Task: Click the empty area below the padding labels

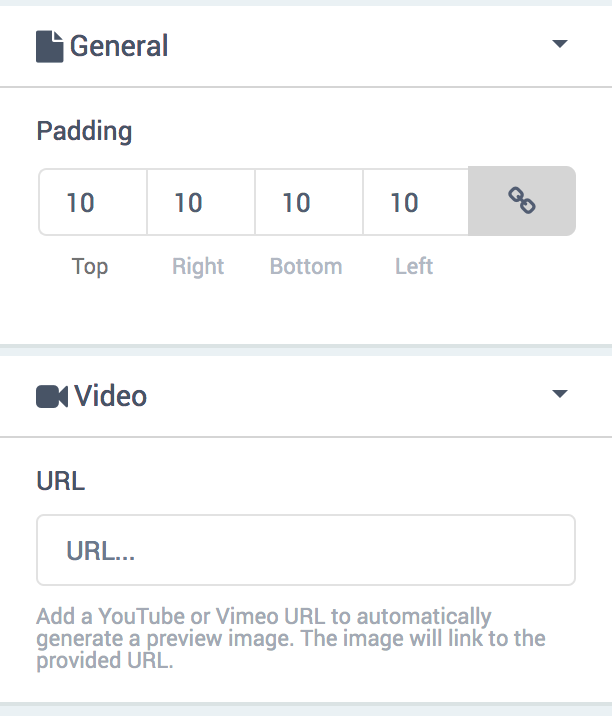Action: (306, 313)
